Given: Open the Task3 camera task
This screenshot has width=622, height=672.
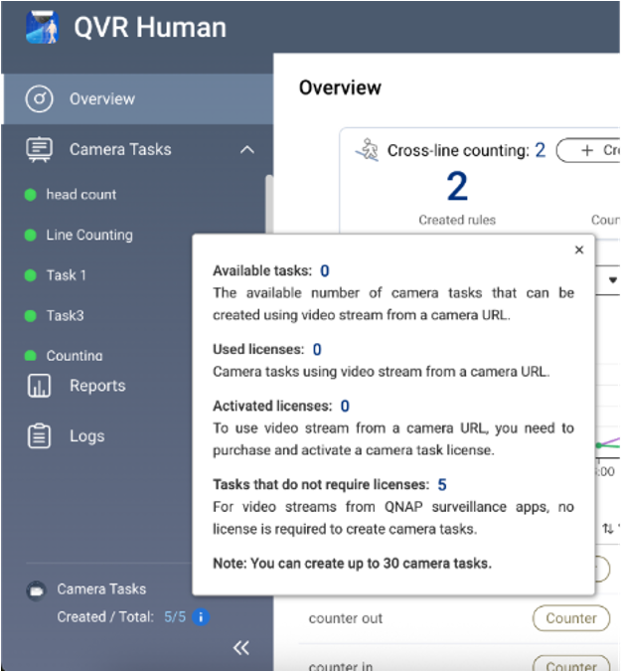Looking at the screenshot, I should point(65,315).
